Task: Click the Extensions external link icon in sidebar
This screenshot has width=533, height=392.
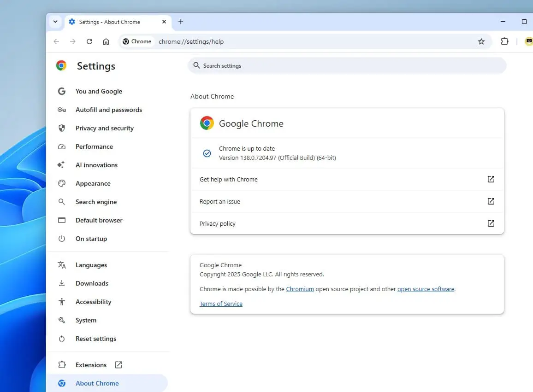Action: tap(118, 365)
